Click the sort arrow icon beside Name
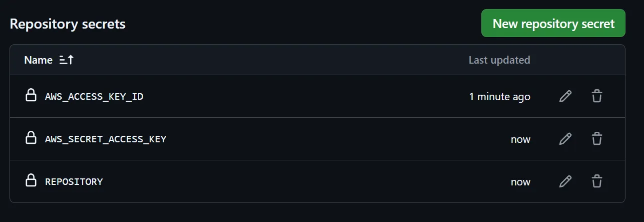The width and height of the screenshot is (644, 222). click(66, 60)
